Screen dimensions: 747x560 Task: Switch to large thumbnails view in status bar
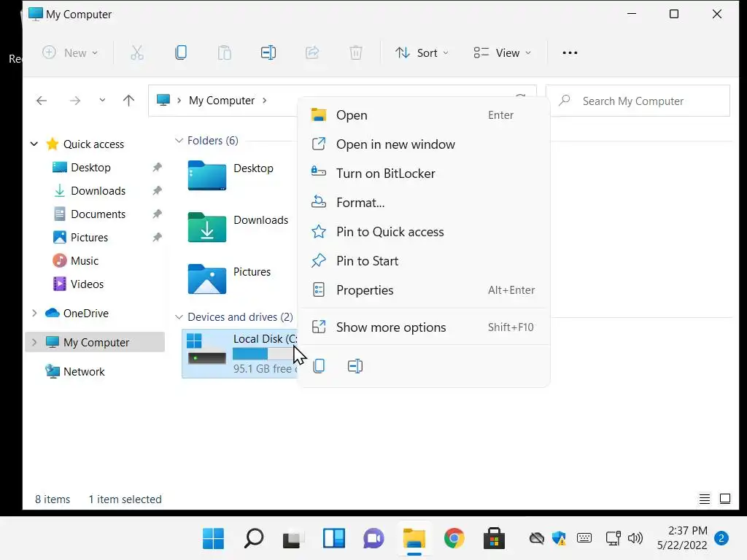725,499
